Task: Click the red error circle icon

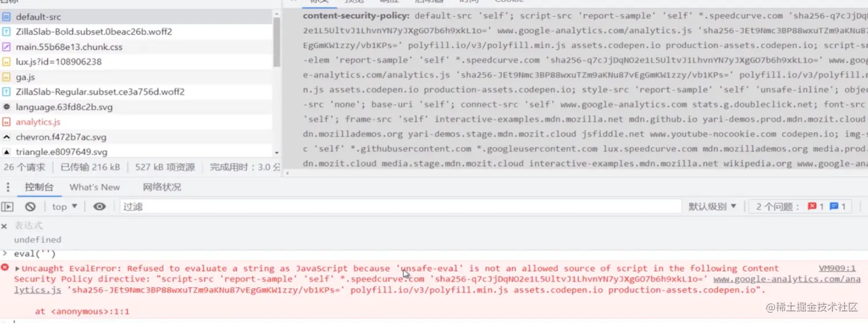Action: pos(5,268)
